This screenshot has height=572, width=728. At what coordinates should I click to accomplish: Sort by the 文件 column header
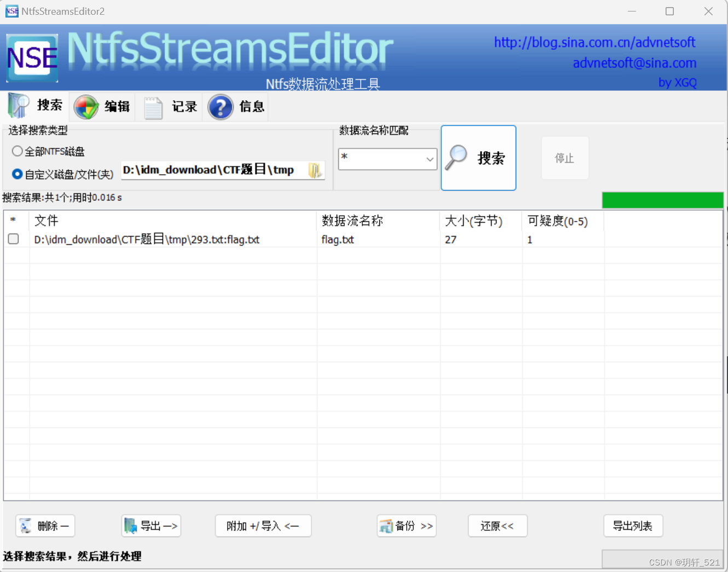173,221
